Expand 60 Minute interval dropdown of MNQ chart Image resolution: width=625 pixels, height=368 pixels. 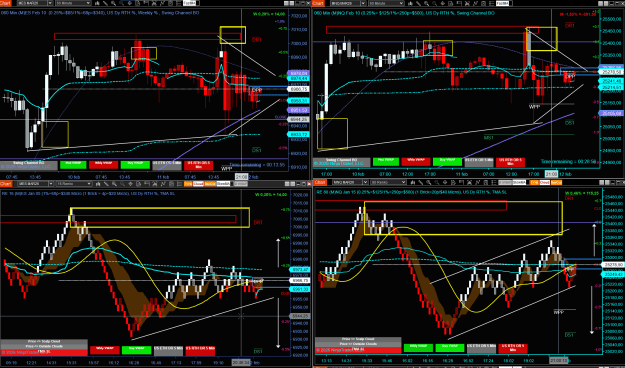pos(401,3)
